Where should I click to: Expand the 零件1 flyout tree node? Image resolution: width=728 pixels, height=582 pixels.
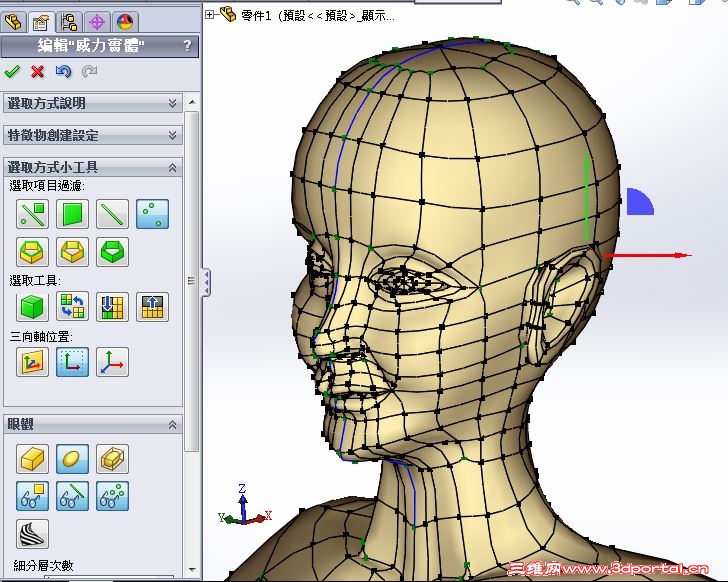[210, 15]
